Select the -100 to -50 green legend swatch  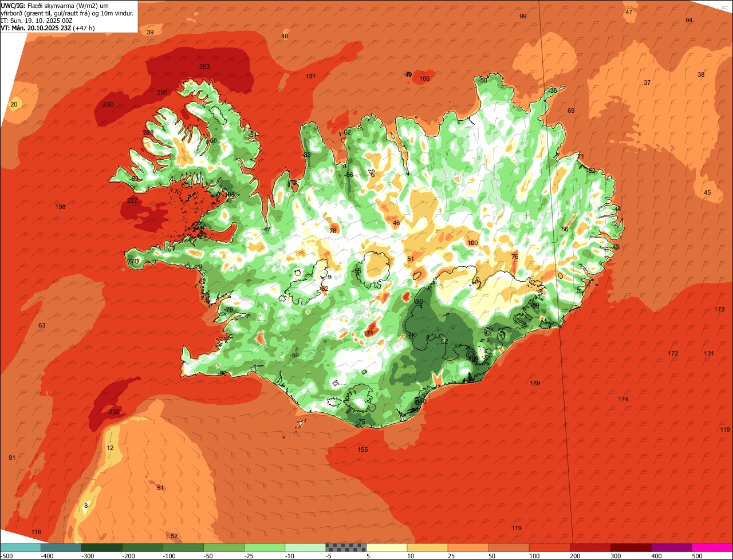pos(183,547)
